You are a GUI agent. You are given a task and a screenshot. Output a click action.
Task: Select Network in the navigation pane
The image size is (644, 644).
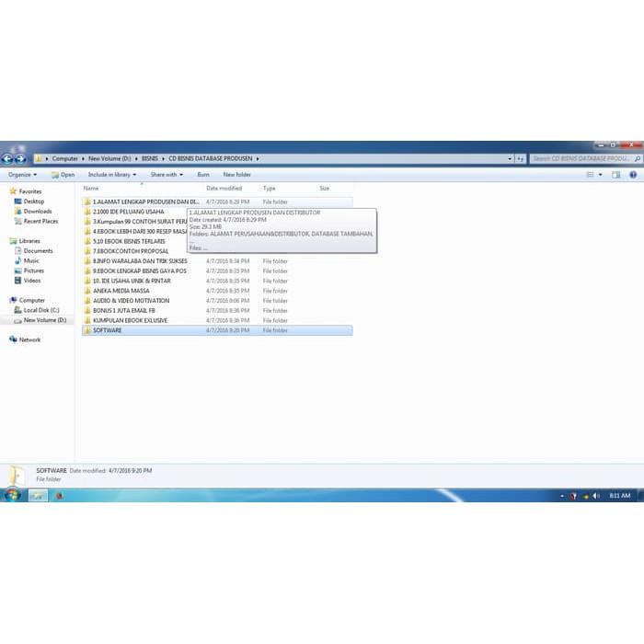[x=30, y=339]
